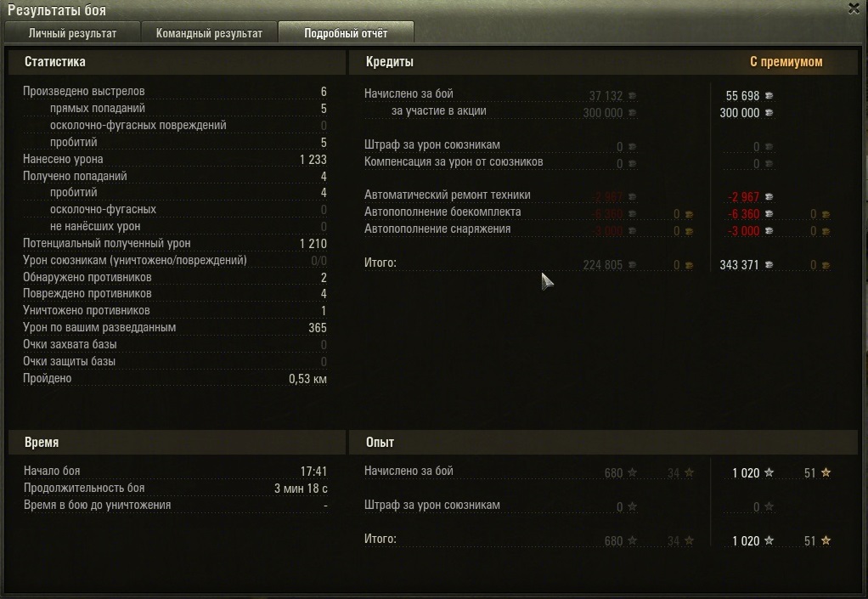868x599 pixels.
Task: Click the Нанесено урона statistic row
Action: tap(174, 160)
